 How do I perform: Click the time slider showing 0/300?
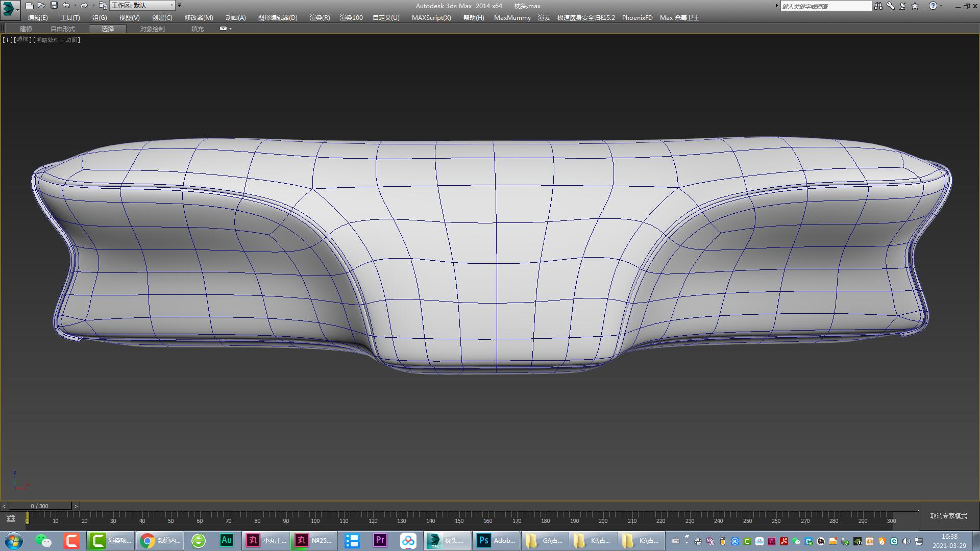39,506
